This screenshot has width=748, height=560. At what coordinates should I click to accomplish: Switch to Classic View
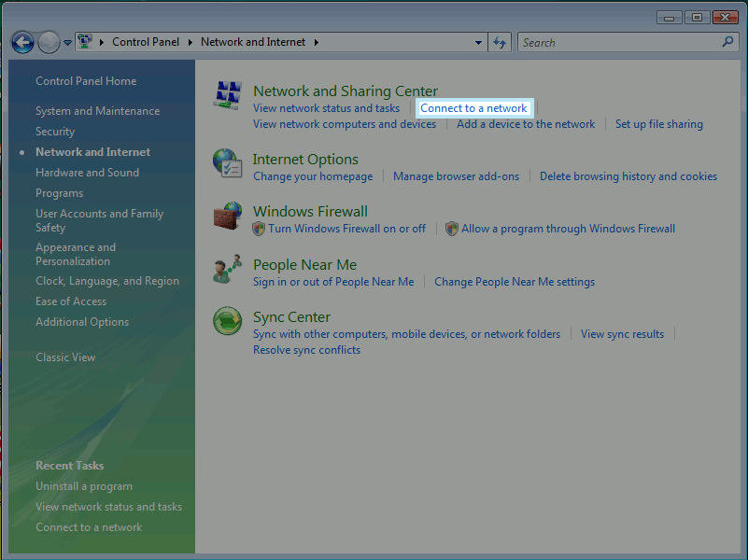[65, 357]
